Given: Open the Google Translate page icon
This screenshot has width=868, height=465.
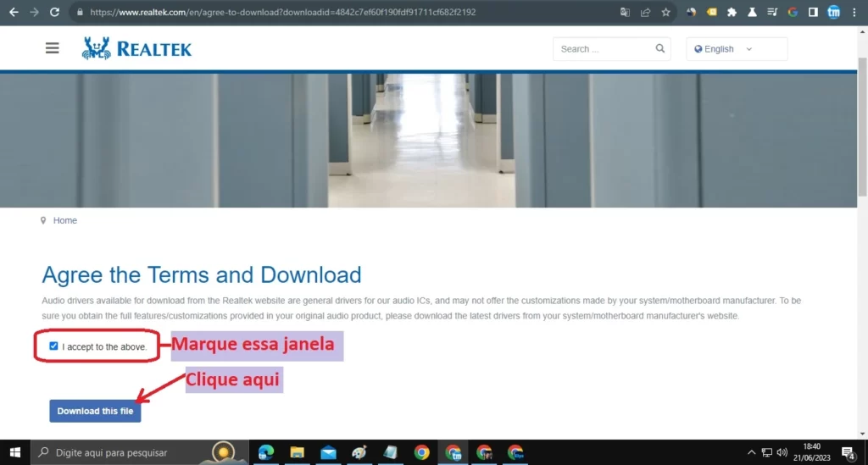Looking at the screenshot, I should tap(625, 12).
